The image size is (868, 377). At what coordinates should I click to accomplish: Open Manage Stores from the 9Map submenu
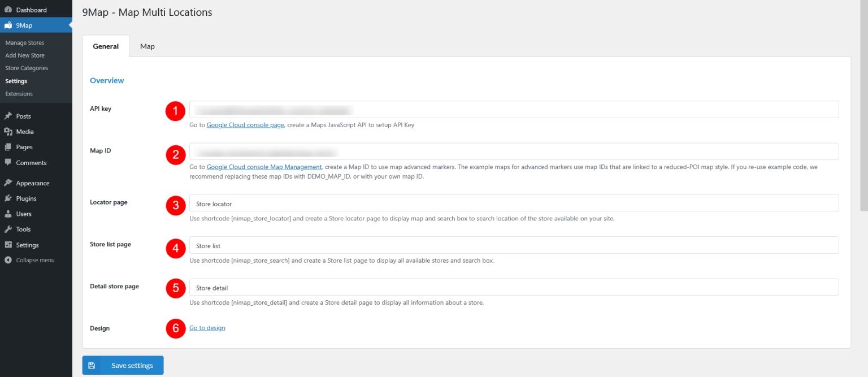pyautogui.click(x=24, y=42)
